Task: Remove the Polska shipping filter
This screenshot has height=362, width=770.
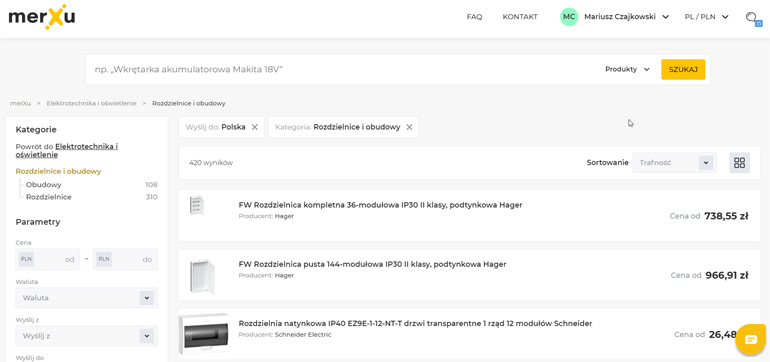Action: tap(255, 127)
